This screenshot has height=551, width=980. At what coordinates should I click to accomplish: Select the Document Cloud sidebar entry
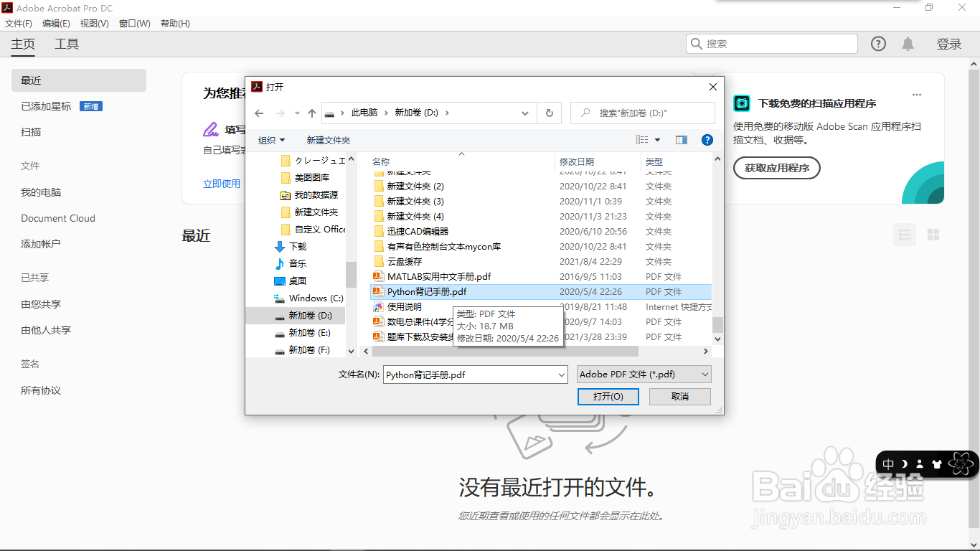[58, 218]
